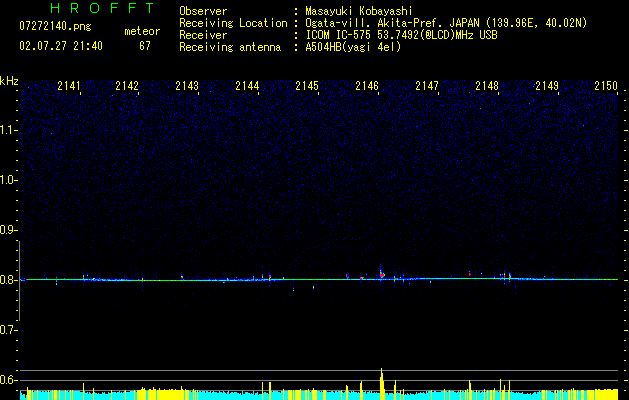This screenshot has width=629, height=400.
Task: Click the 2148 time marker
Action: [x=487, y=86]
